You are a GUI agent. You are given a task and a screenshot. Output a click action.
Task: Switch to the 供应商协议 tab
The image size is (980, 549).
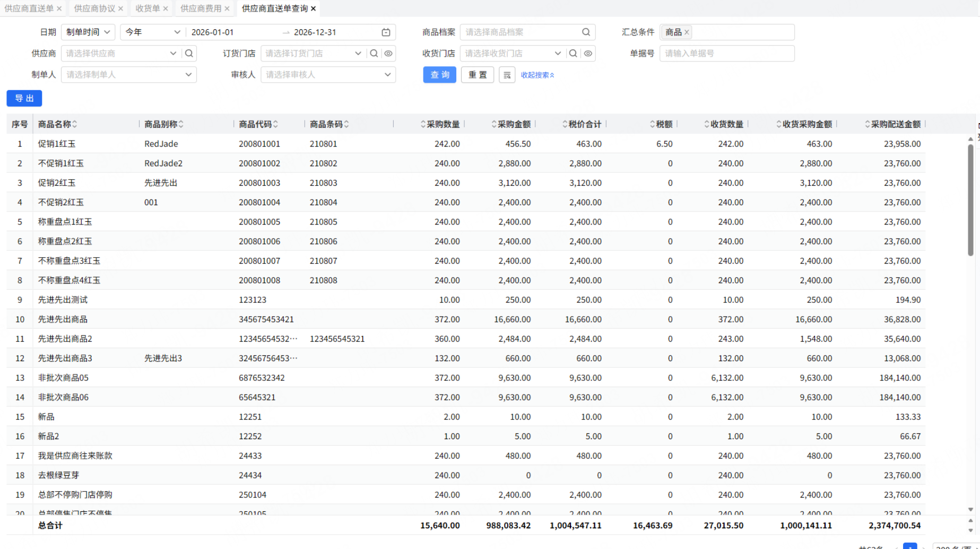(94, 8)
